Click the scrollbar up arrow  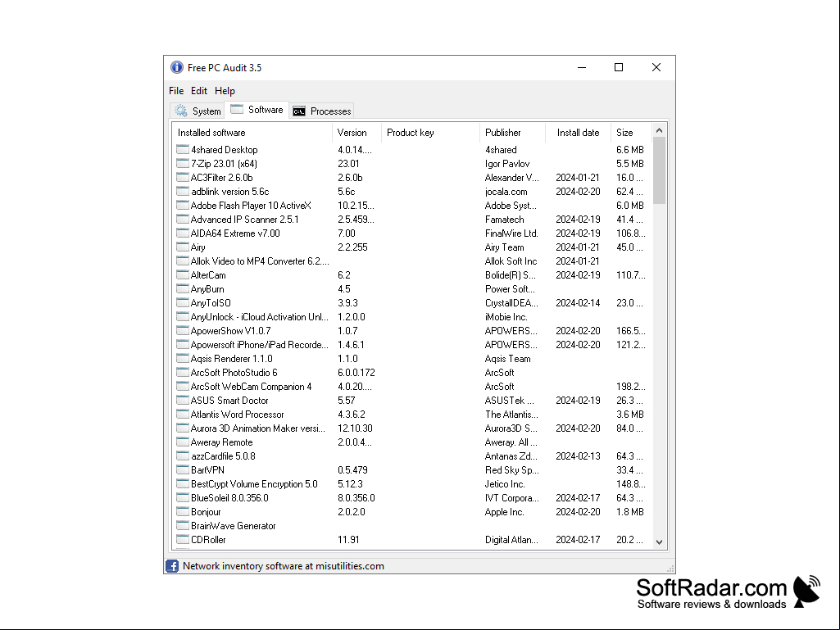pos(660,131)
